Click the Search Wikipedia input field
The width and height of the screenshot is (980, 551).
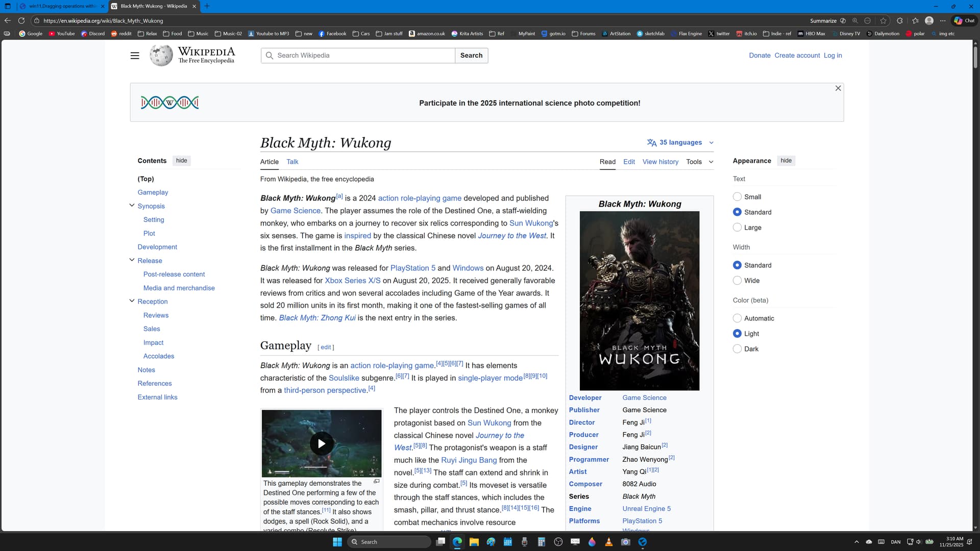coord(362,56)
